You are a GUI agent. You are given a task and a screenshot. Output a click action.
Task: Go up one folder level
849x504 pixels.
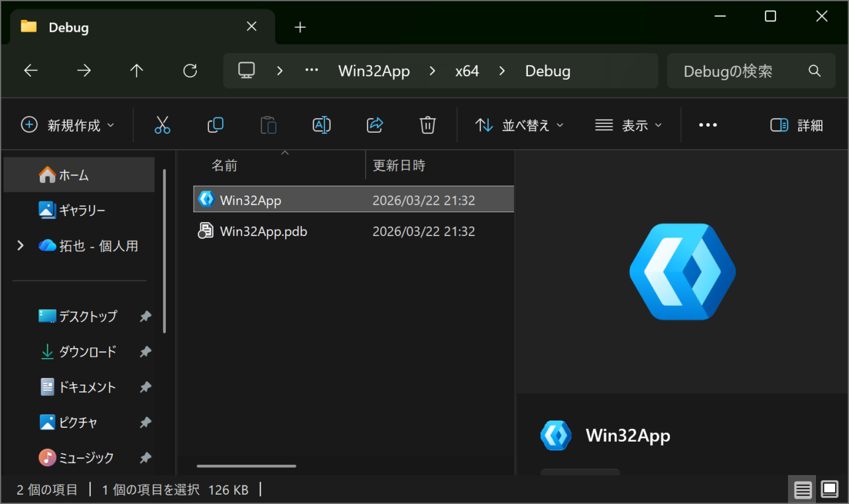tap(137, 71)
